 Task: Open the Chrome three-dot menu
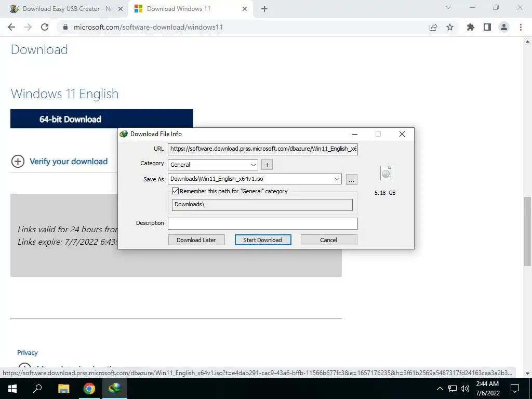(521, 27)
